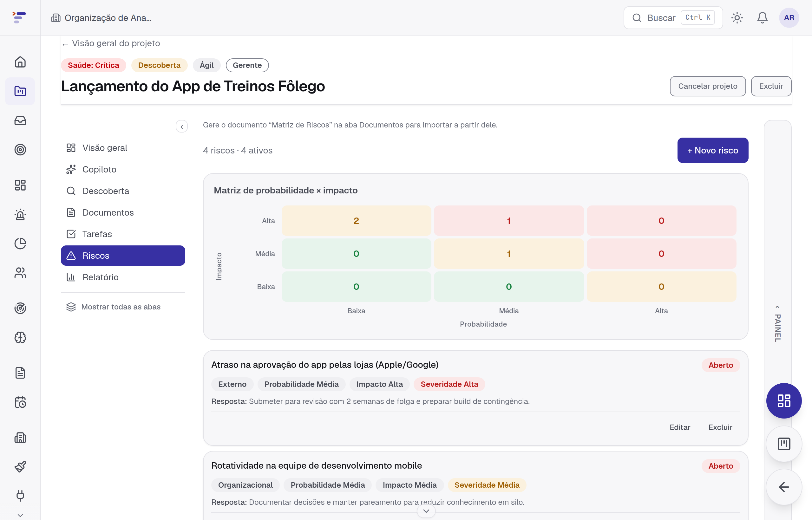Screen dimensions: 812x520
Task: Click the floating back arrow button
Action: (x=784, y=487)
